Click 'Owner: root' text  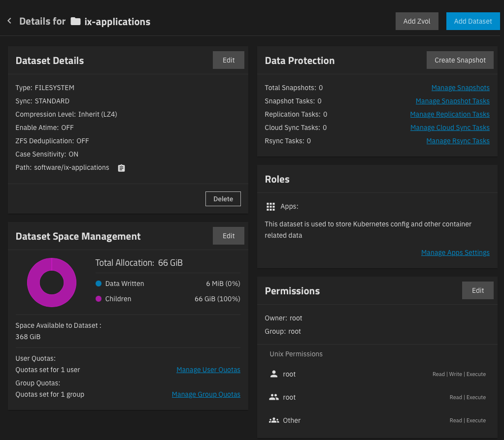(283, 318)
